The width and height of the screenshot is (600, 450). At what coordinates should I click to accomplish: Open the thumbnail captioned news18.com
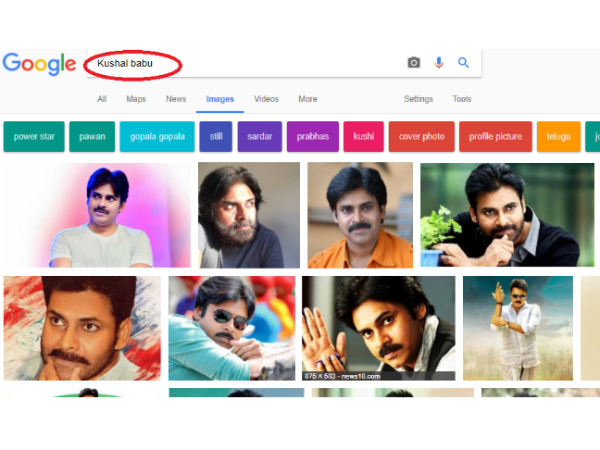click(378, 328)
